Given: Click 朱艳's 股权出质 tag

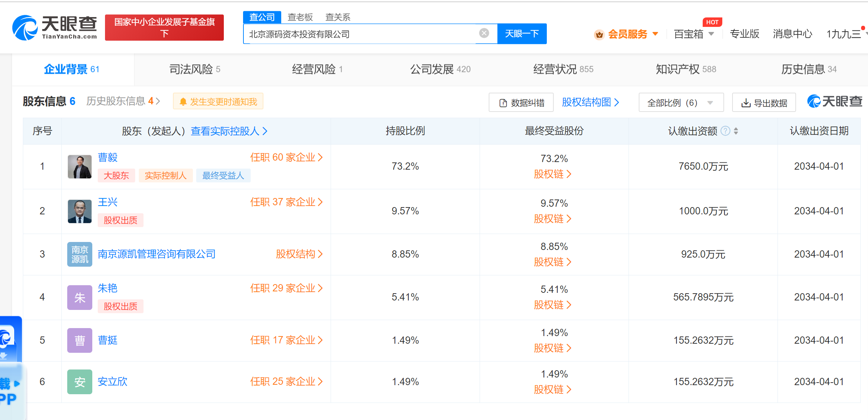Looking at the screenshot, I should [121, 306].
